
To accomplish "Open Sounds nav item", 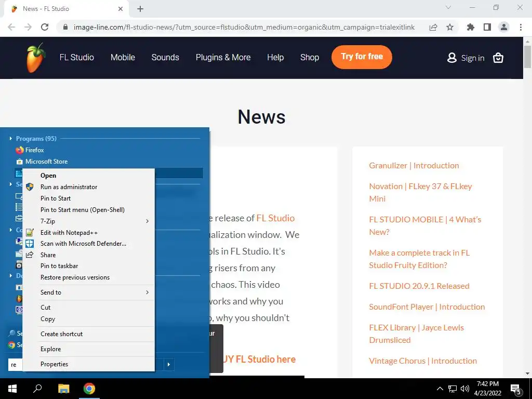I will (x=165, y=57).
